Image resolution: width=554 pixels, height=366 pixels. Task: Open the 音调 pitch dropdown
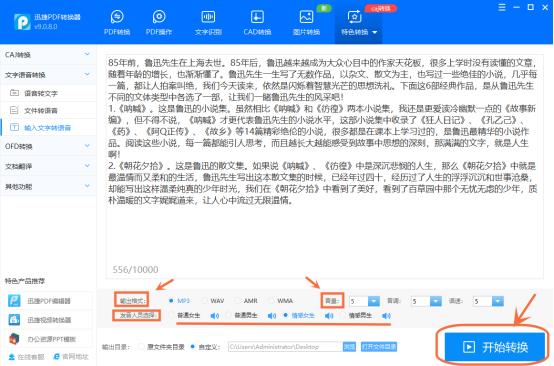click(x=436, y=301)
